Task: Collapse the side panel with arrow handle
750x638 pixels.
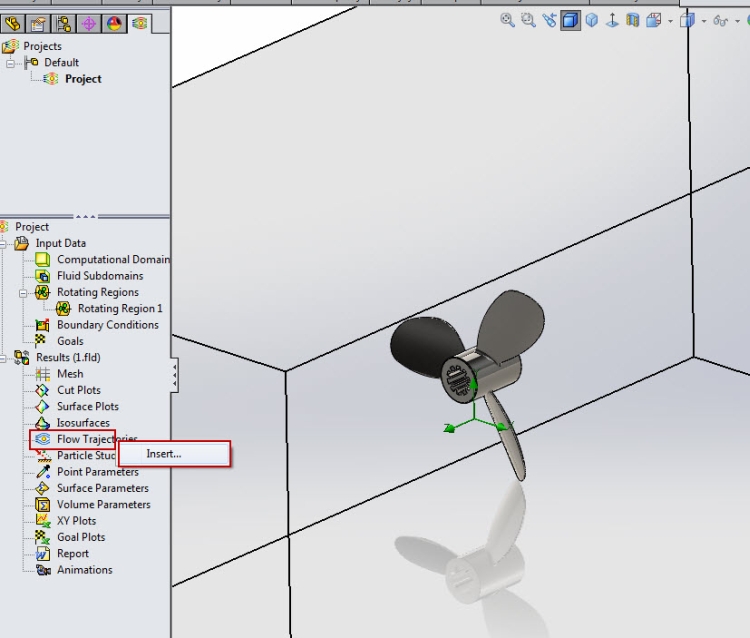Action: [175, 375]
